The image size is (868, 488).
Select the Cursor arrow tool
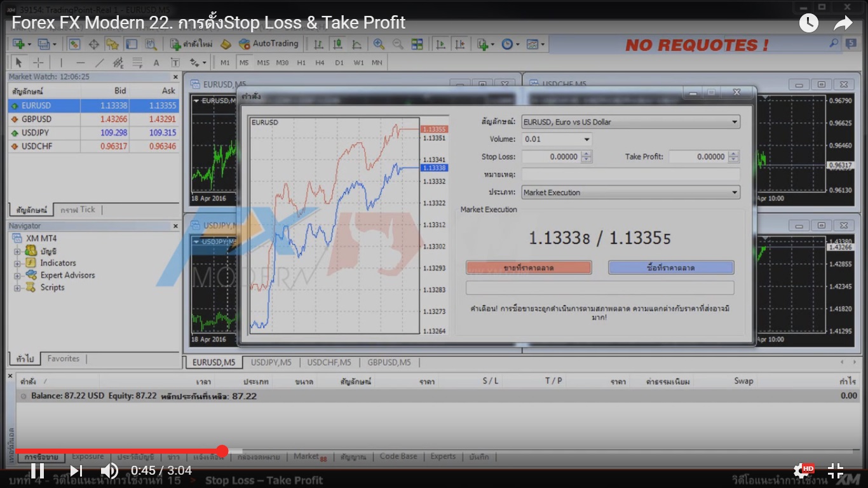coord(18,62)
